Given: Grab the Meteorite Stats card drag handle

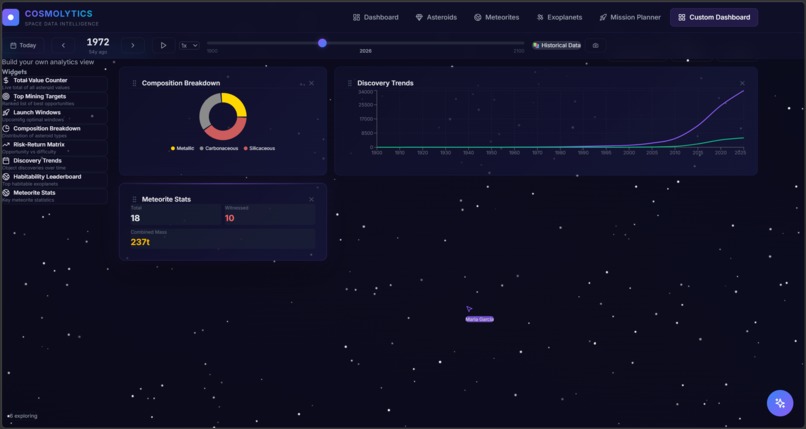Looking at the screenshot, I should [x=134, y=199].
